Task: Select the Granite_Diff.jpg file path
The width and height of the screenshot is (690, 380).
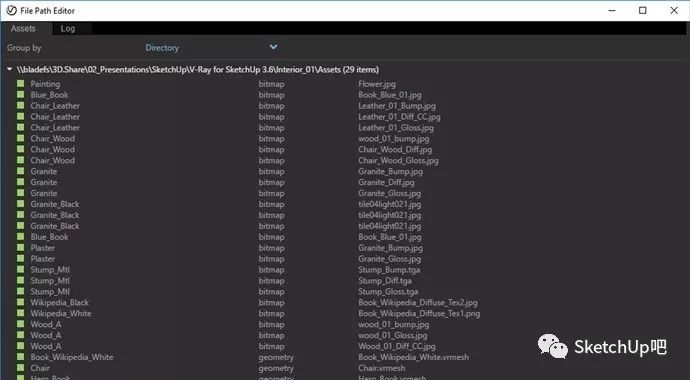Action: [x=386, y=183]
